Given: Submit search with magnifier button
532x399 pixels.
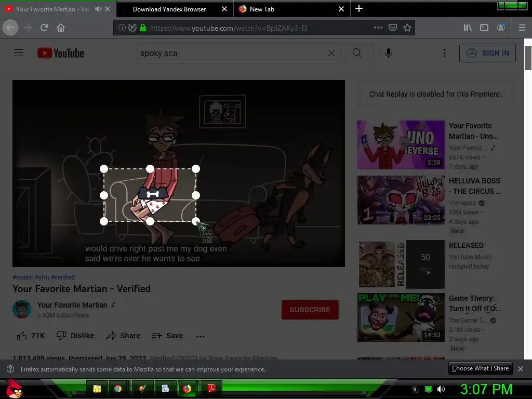Looking at the screenshot, I should pyautogui.click(x=357, y=53).
